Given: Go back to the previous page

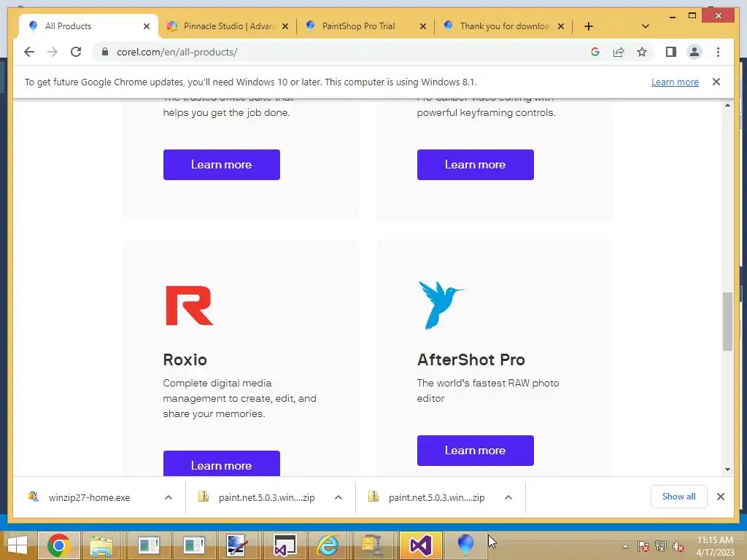Looking at the screenshot, I should click(x=29, y=52).
